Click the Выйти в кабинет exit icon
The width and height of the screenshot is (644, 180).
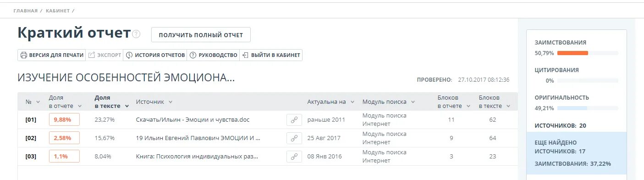click(x=245, y=55)
